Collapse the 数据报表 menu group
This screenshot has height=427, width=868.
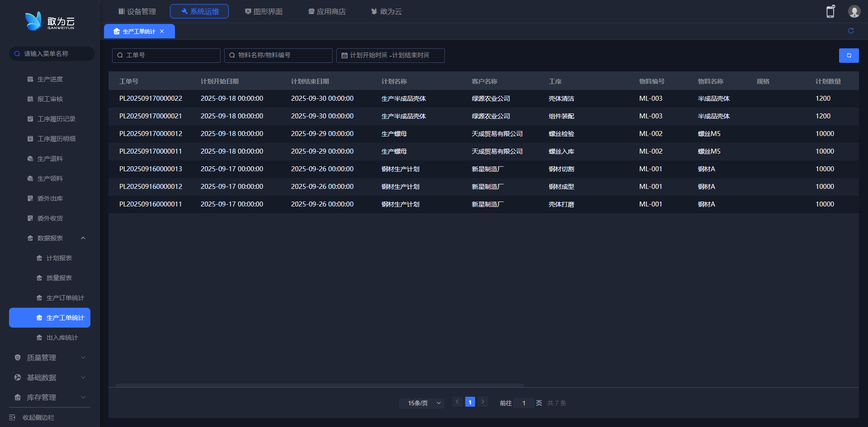click(83, 238)
